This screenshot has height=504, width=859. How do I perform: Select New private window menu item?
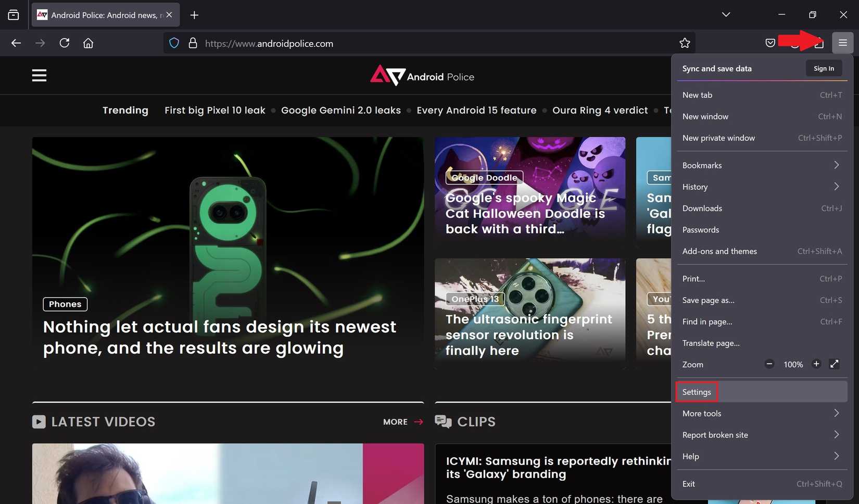[x=718, y=138]
